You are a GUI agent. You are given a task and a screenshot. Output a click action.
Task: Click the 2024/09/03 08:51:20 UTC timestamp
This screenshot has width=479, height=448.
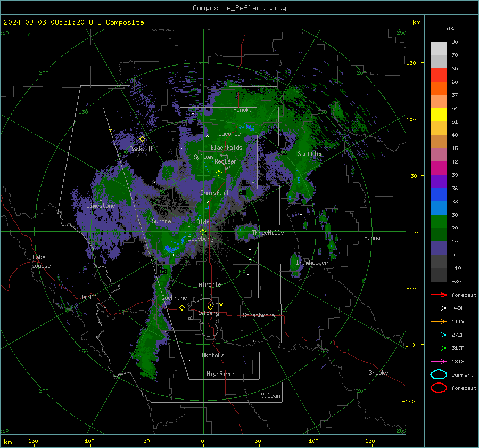tap(73, 22)
